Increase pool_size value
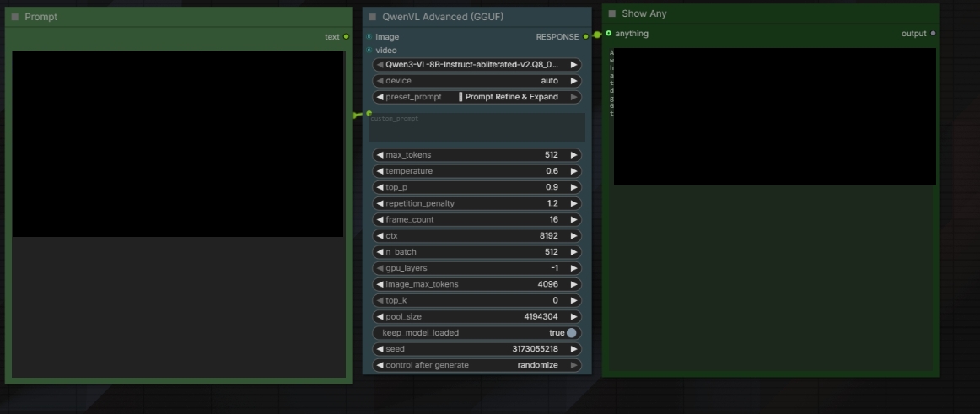Viewport: 980px width, 414px height. click(x=573, y=316)
